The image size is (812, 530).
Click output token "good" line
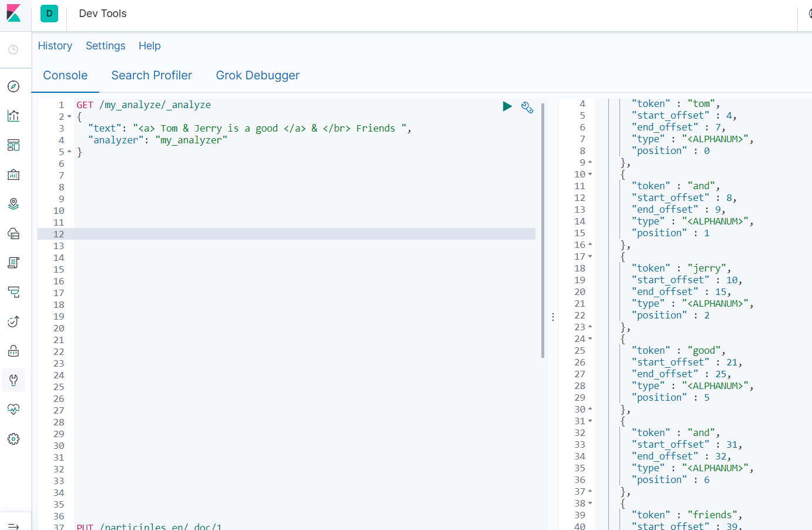pyautogui.click(x=679, y=350)
